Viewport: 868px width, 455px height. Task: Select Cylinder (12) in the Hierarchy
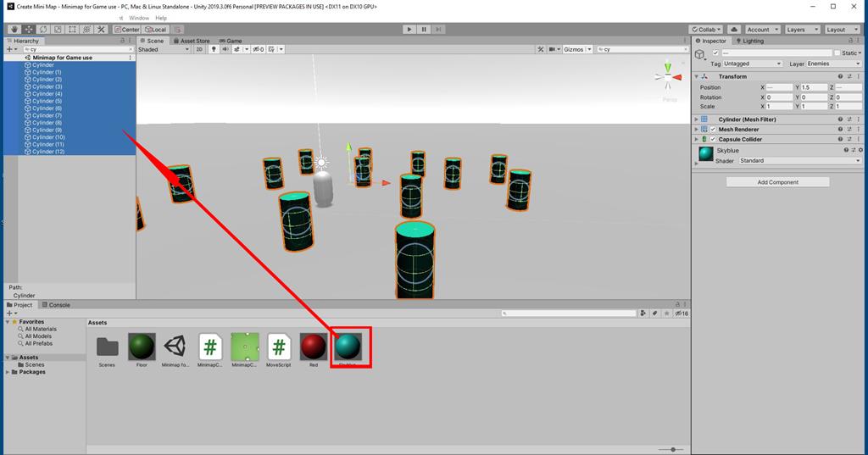pyautogui.click(x=70, y=152)
